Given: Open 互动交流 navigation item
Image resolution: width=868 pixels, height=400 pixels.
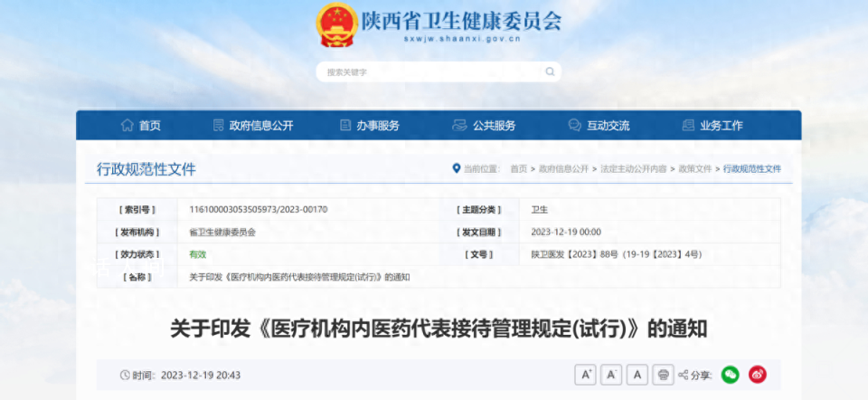Looking at the screenshot, I should tap(608, 125).
